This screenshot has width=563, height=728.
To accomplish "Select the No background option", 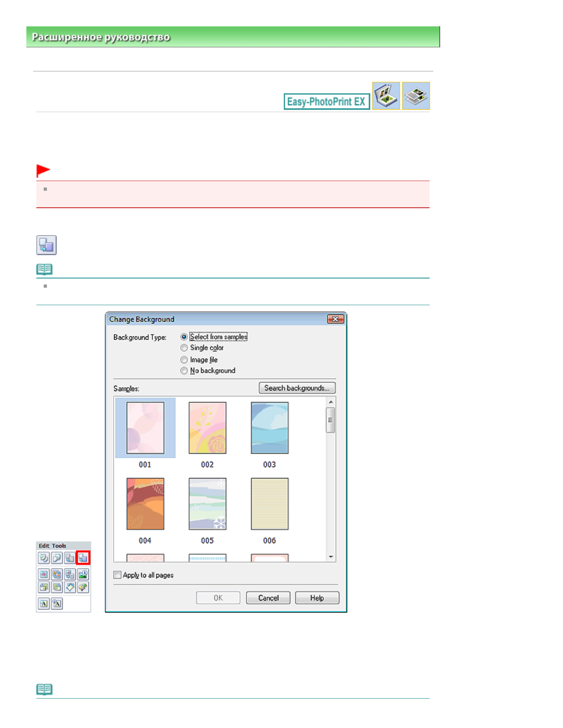I will [x=184, y=370].
